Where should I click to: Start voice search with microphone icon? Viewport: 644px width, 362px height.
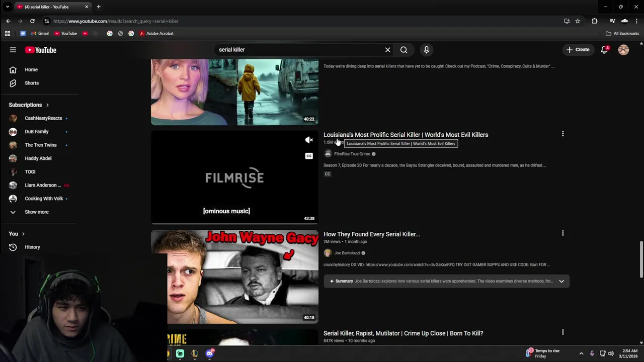coord(426,50)
